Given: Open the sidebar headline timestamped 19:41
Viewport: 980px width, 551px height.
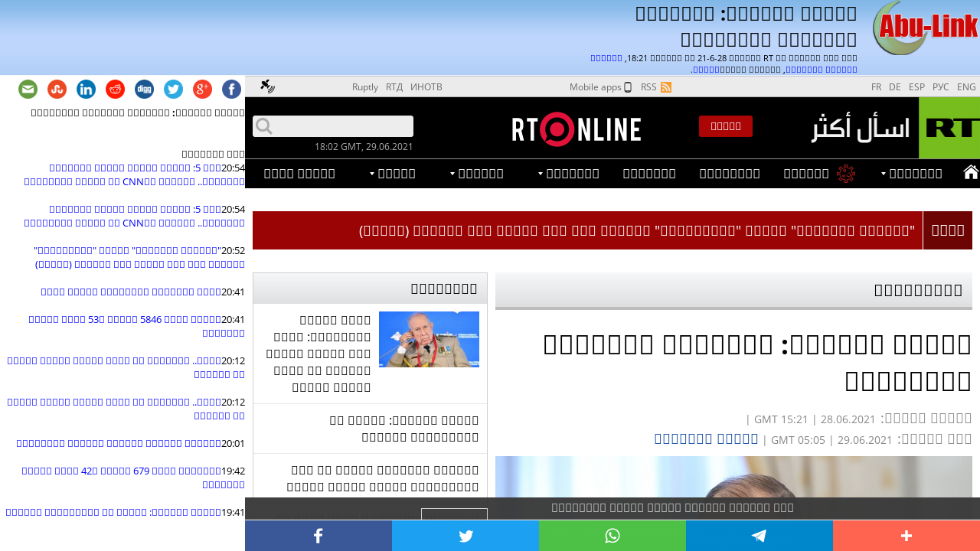Looking at the screenshot, I should (113, 513).
